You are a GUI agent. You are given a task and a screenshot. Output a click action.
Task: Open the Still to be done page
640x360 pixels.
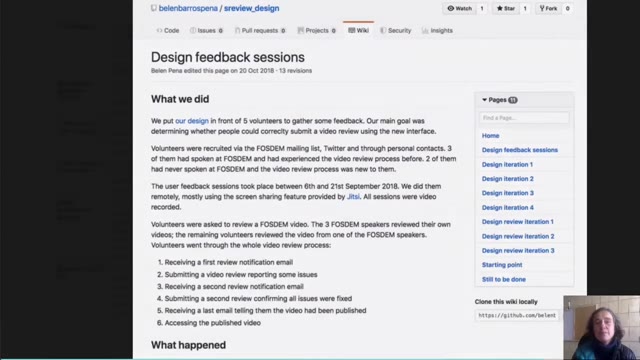(x=504, y=280)
